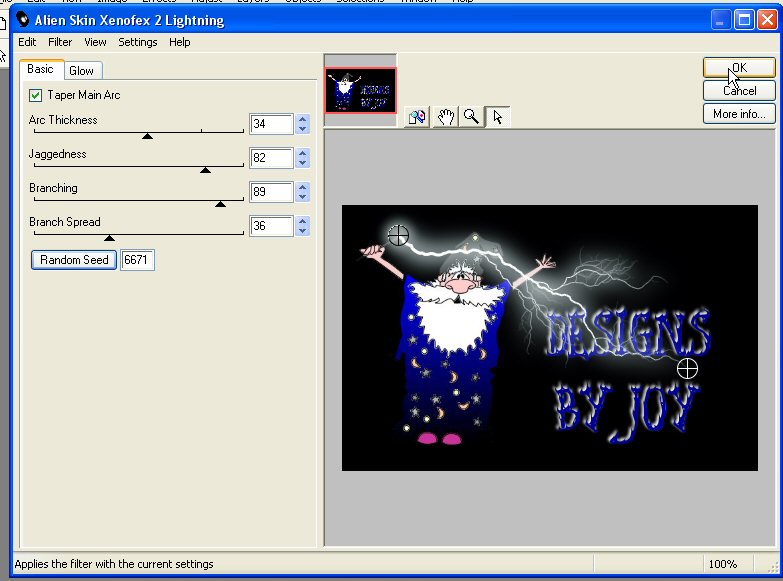
Task: Open the Help menu
Action: click(x=180, y=42)
